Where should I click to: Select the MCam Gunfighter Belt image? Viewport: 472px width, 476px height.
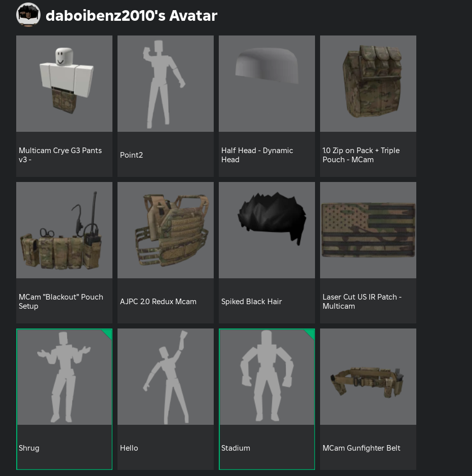pos(368,377)
